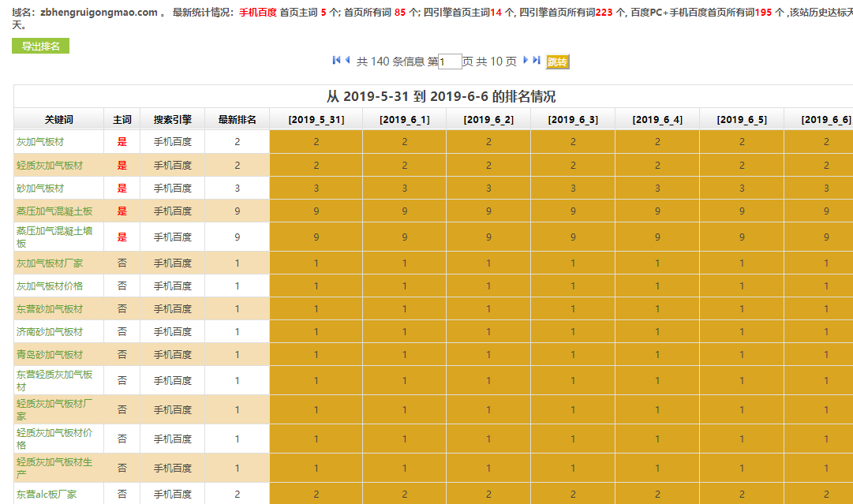Viewport: 853px width, 504px height.
Task: Open keyword link 轻质灰加气板材
Action: coord(50,166)
